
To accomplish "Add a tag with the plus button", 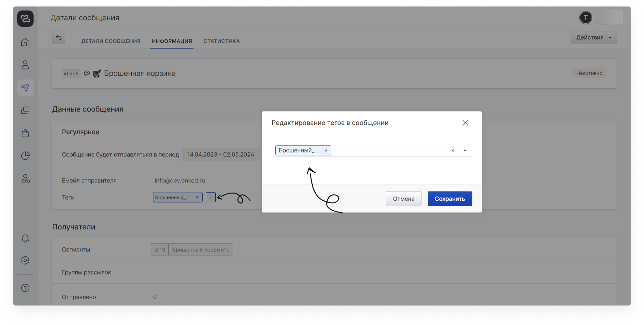I will coord(211,197).
